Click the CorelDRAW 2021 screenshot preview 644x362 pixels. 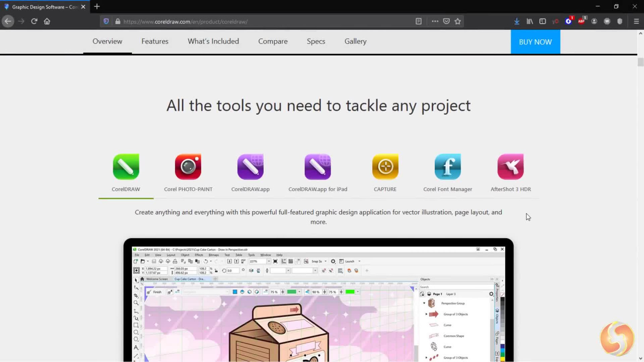(318, 300)
